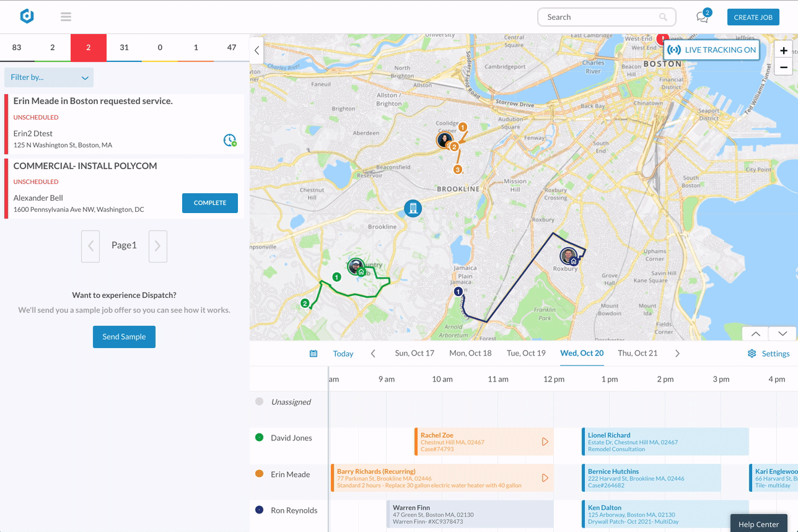Expand the map panel upward arrow
This screenshot has height=532, width=798.
755,333
